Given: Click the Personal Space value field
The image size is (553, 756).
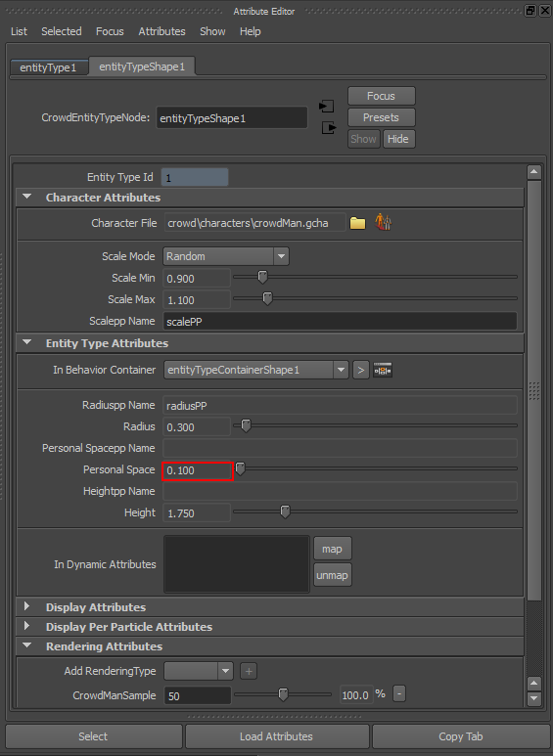Looking at the screenshot, I should pos(198,470).
